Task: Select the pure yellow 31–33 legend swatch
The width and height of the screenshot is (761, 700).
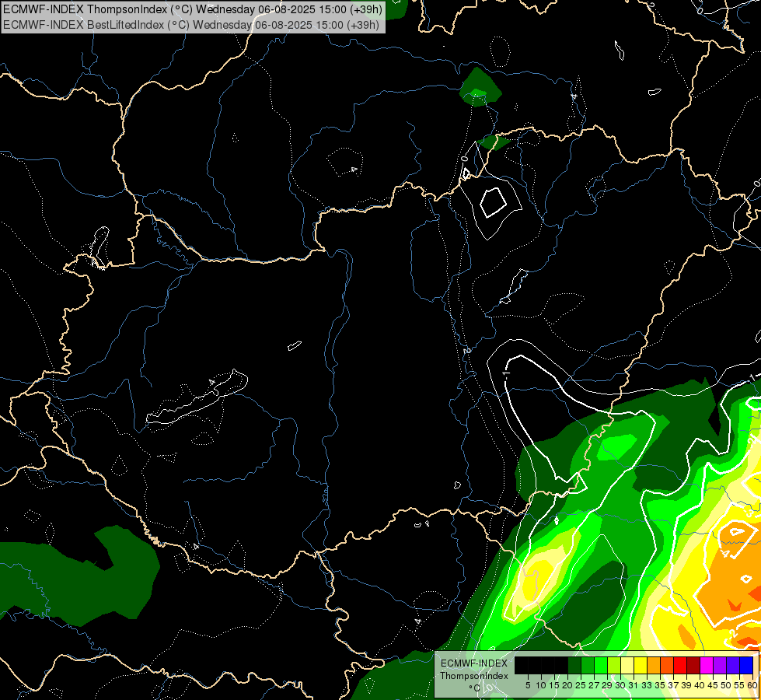Action: pos(641,666)
